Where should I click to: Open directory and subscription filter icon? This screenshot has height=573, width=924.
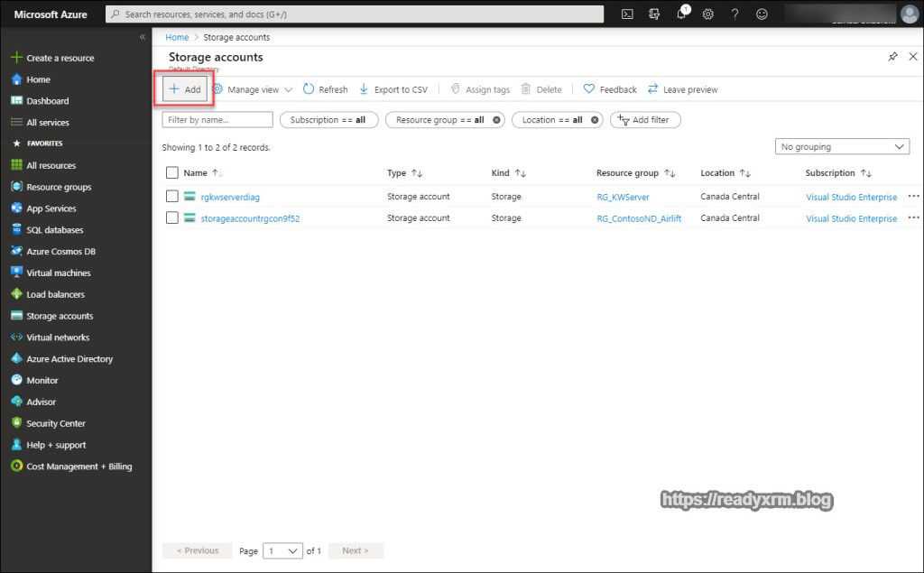click(x=654, y=14)
